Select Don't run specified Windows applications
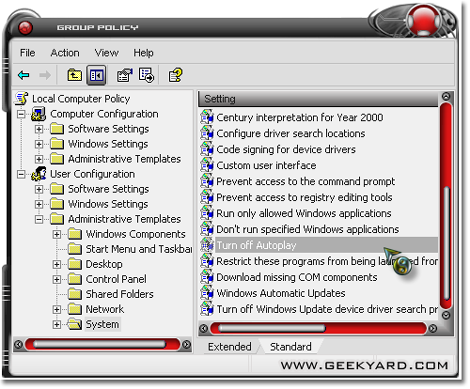The image size is (470, 389). [x=307, y=229]
